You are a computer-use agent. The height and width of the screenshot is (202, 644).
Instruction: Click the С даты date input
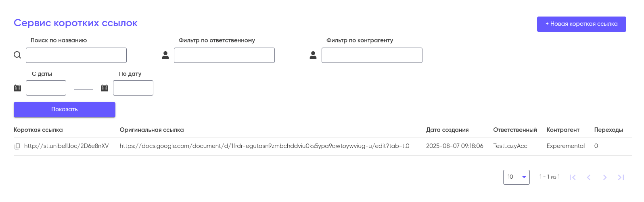(46, 88)
